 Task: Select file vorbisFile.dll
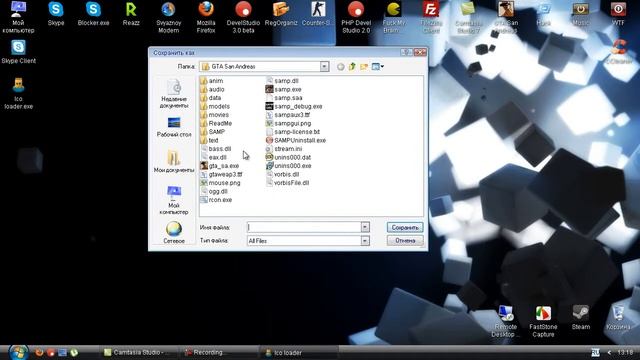click(287, 183)
